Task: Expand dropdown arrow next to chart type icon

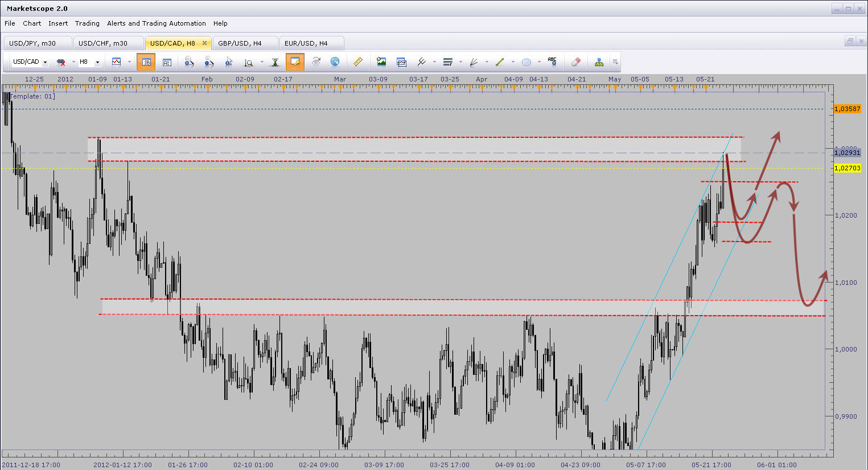Action: (130, 62)
